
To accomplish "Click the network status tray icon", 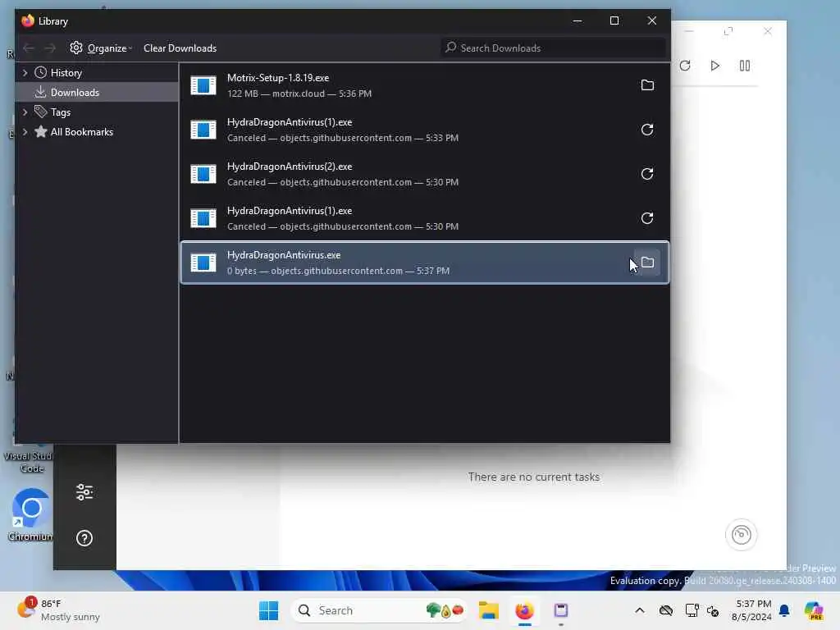I will 691,610.
